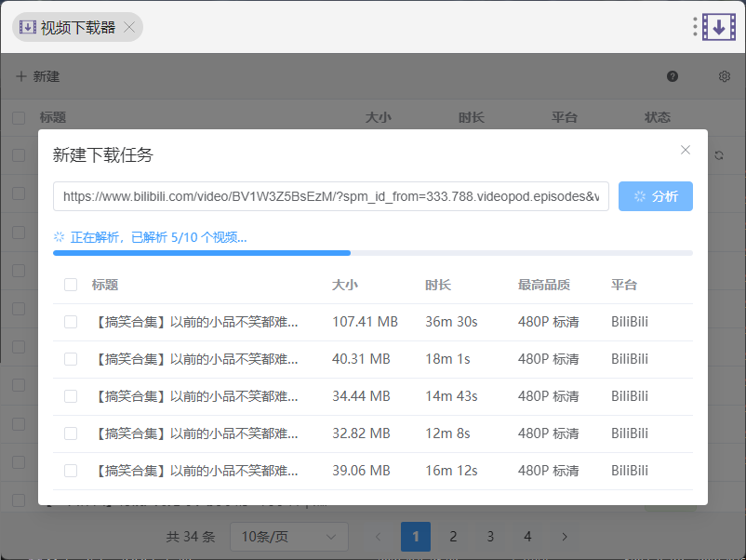This screenshot has width=746, height=560.
Task: Click the 36m 30s duration cell
Action: click(x=451, y=322)
